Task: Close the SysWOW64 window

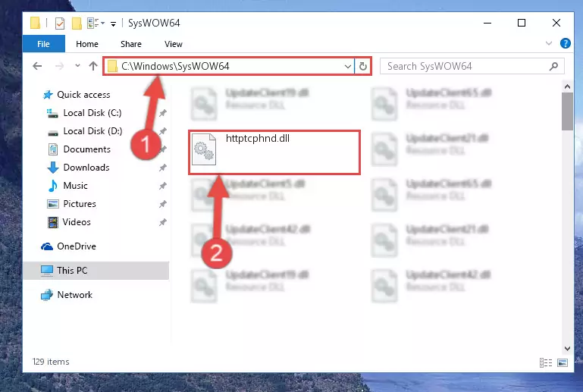Action: [556, 23]
